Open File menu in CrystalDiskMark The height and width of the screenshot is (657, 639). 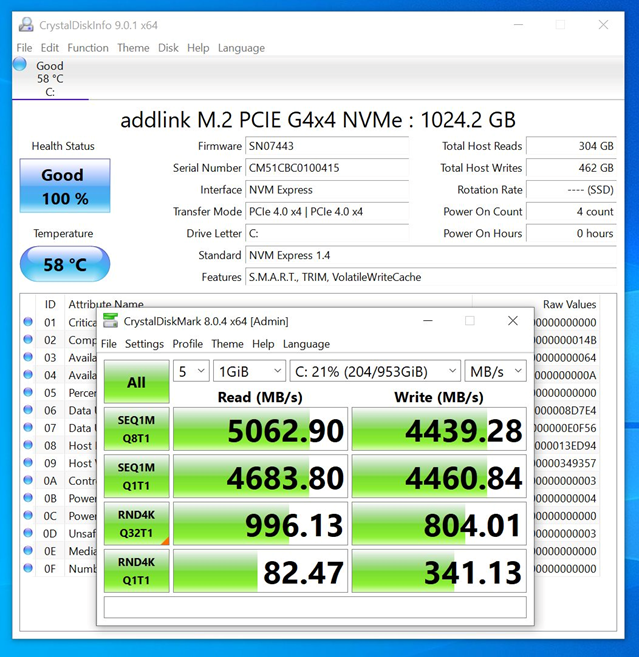click(x=109, y=344)
